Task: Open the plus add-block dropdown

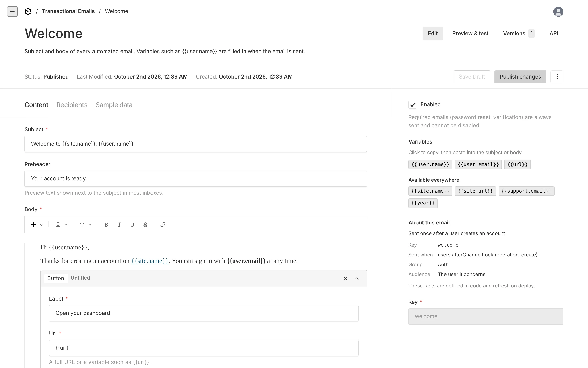Action: point(37,225)
